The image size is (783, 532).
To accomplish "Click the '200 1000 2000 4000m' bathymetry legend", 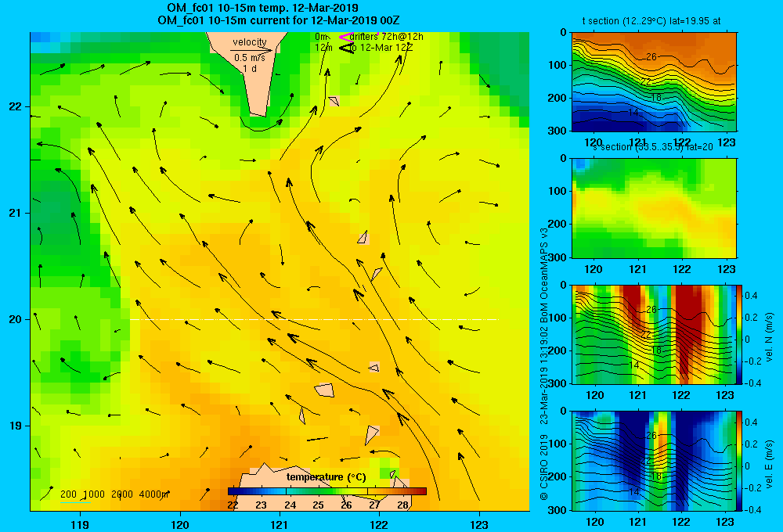I will click(x=114, y=494).
